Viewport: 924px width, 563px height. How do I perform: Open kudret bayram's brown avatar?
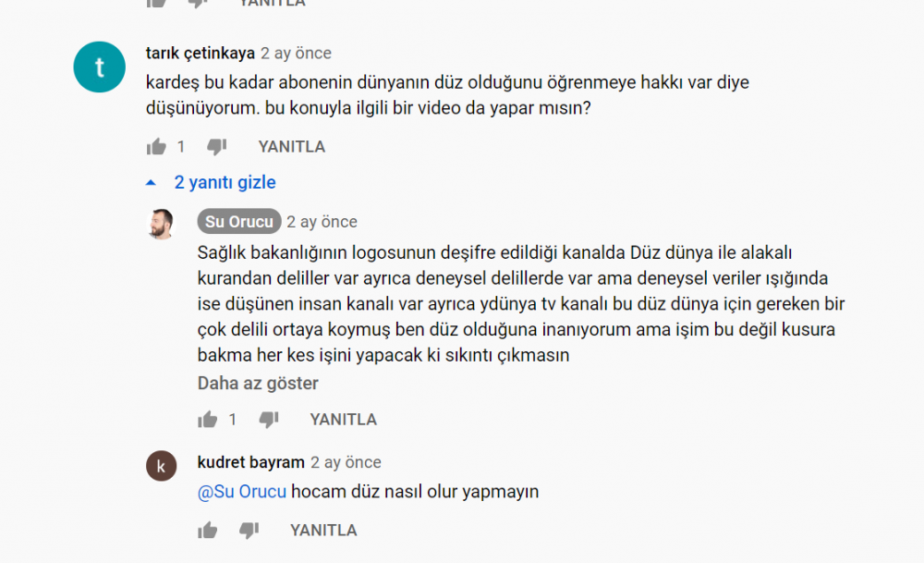click(x=162, y=466)
